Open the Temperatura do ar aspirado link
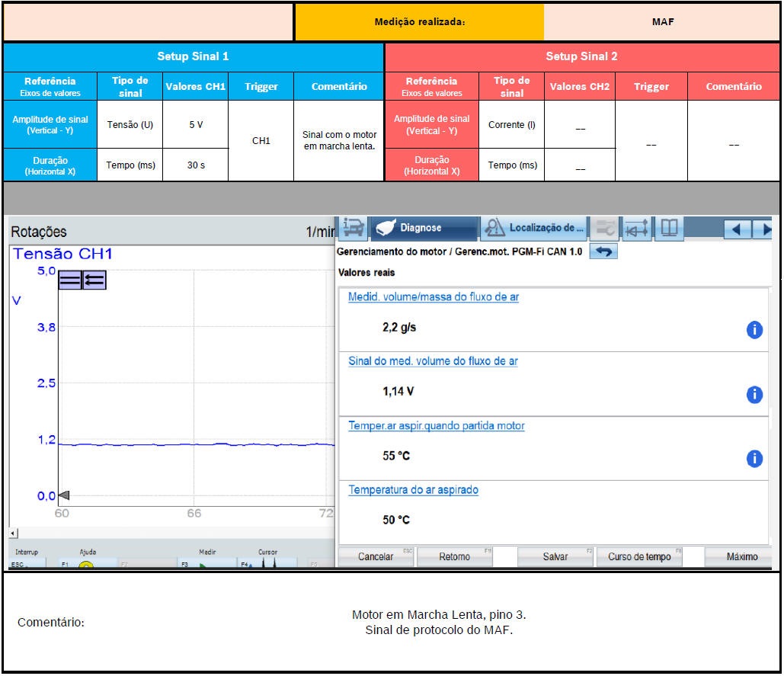Image resolution: width=784 pixels, height=676 pixels. 413,490
